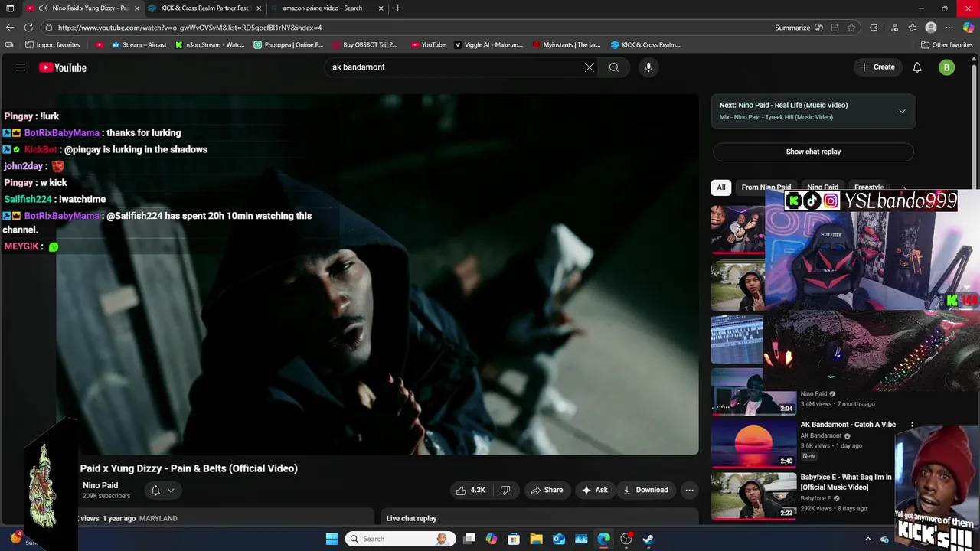Open the Windows Start menu
The height and width of the screenshot is (551, 980).
click(332, 539)
